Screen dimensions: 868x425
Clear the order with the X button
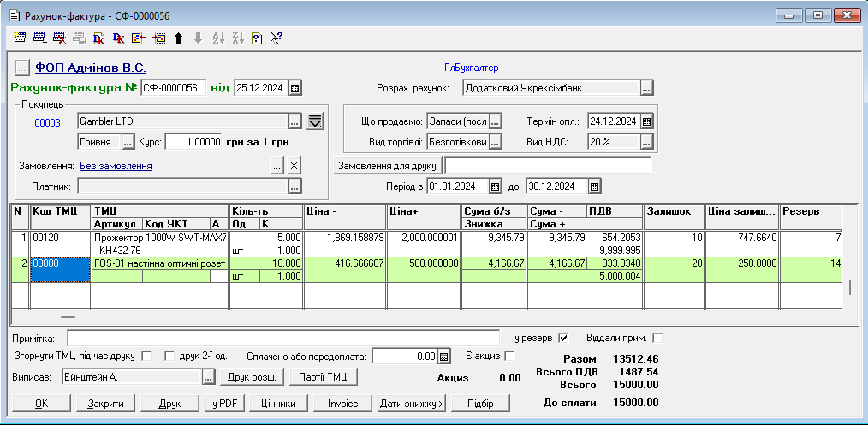pos(294,166)
